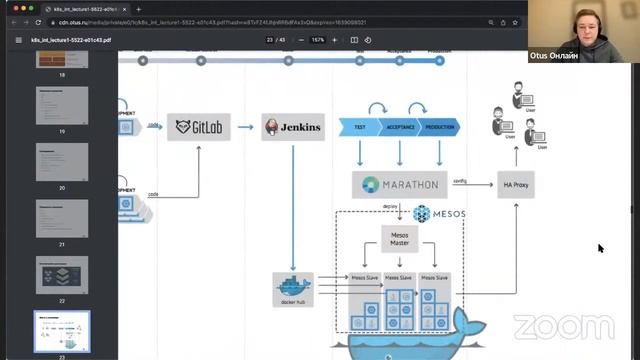Click the Otus Онлайн video name label
Screen dimensions: 640x360
click(x=553, y=56)
